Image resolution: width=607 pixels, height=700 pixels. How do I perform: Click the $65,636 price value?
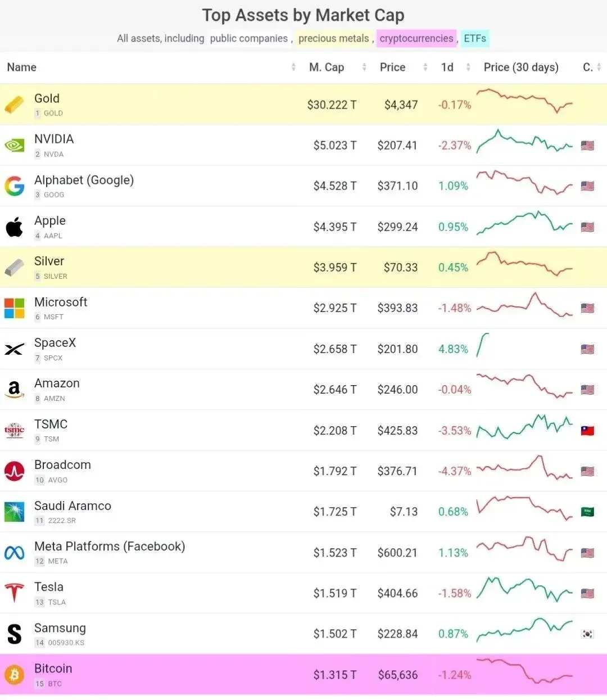398,675
